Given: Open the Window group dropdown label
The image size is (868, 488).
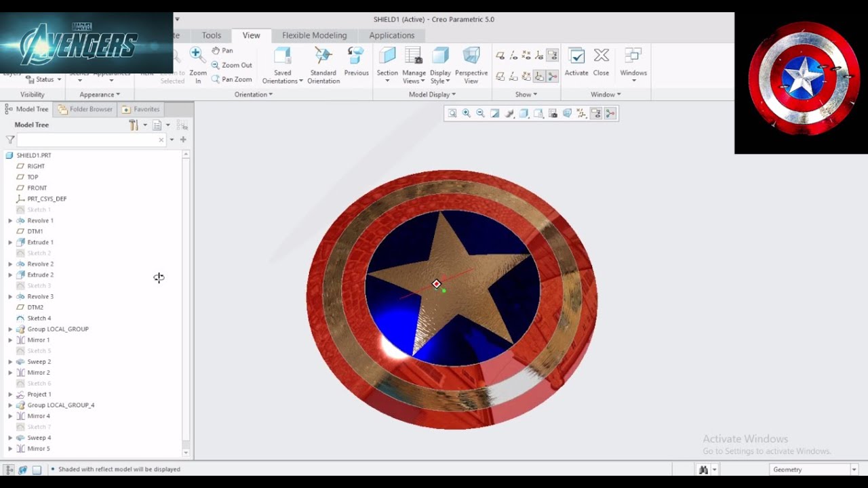Looking at the screenshot, I should click(x=606, y=95).
